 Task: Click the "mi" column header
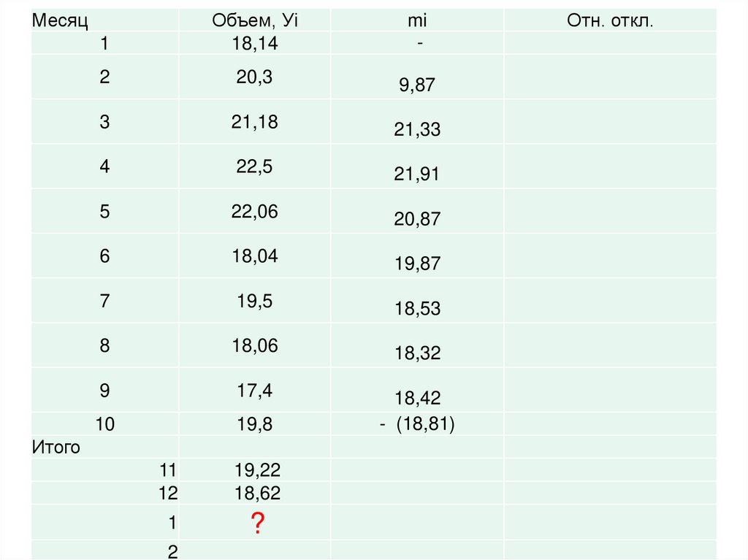coord(417,20)
